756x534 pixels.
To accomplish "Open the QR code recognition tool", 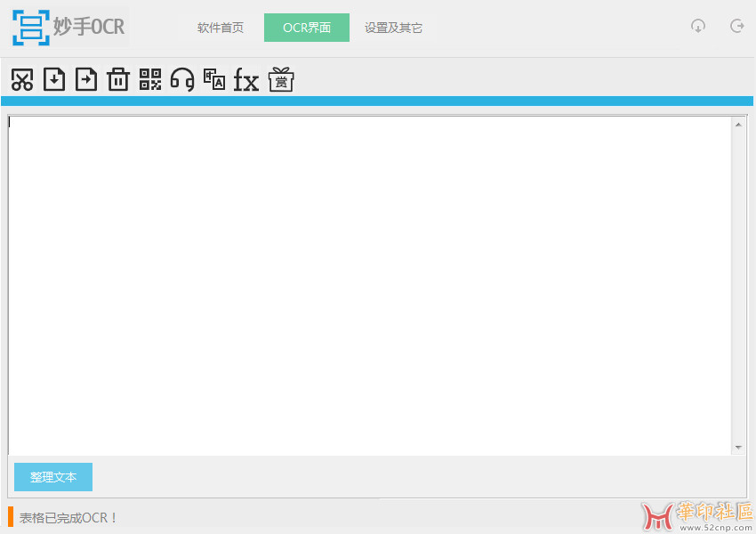I will click(x=150, y=80).
